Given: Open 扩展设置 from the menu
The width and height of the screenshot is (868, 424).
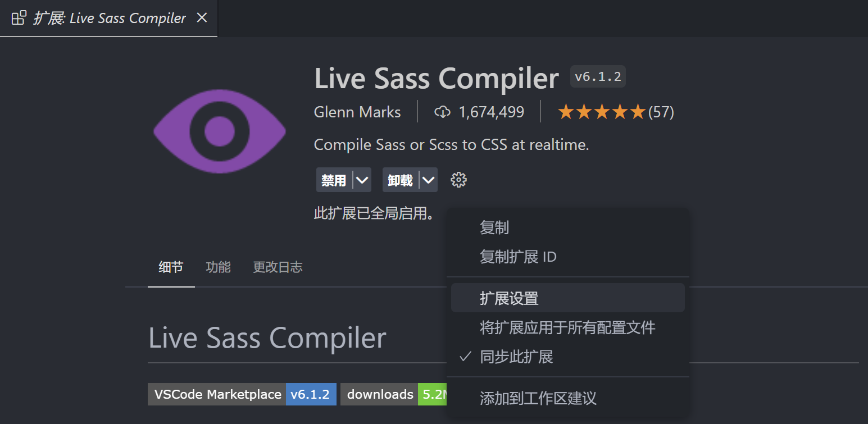Looking at the screenshot, I should pos(509,298).
